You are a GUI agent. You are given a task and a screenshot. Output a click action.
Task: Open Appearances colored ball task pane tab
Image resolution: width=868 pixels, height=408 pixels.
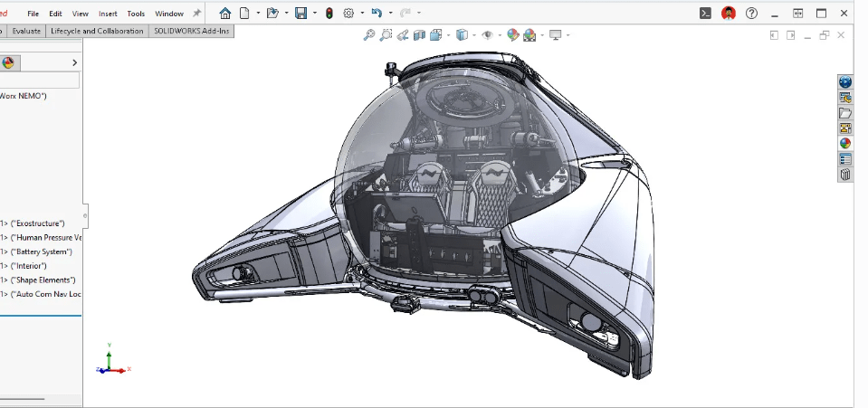coord(845,143)
